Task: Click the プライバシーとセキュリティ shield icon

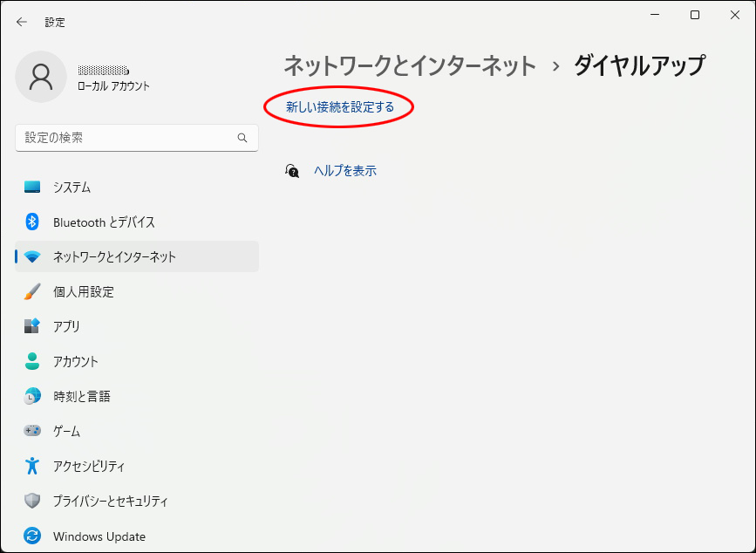Action: (32, 501)
